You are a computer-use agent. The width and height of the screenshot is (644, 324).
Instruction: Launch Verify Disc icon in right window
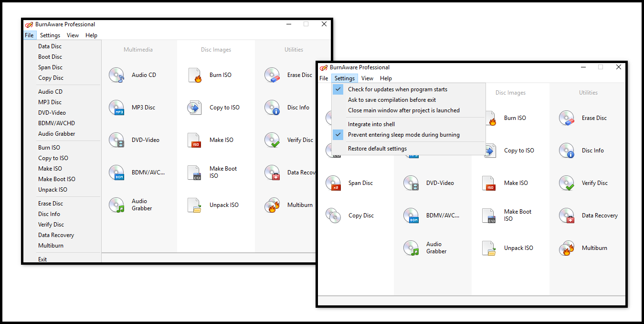(x=567, y=183)
